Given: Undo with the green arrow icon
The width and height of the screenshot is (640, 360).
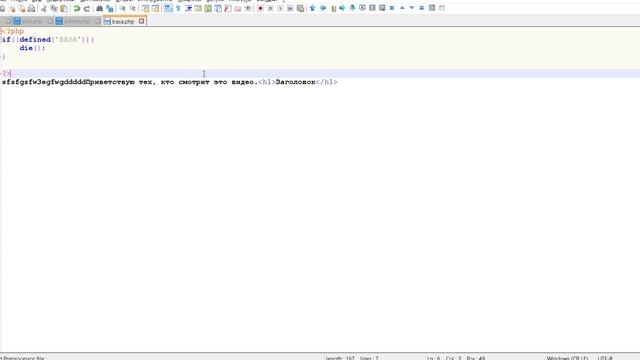Looking at the screenshot, I should coord(76,8).
